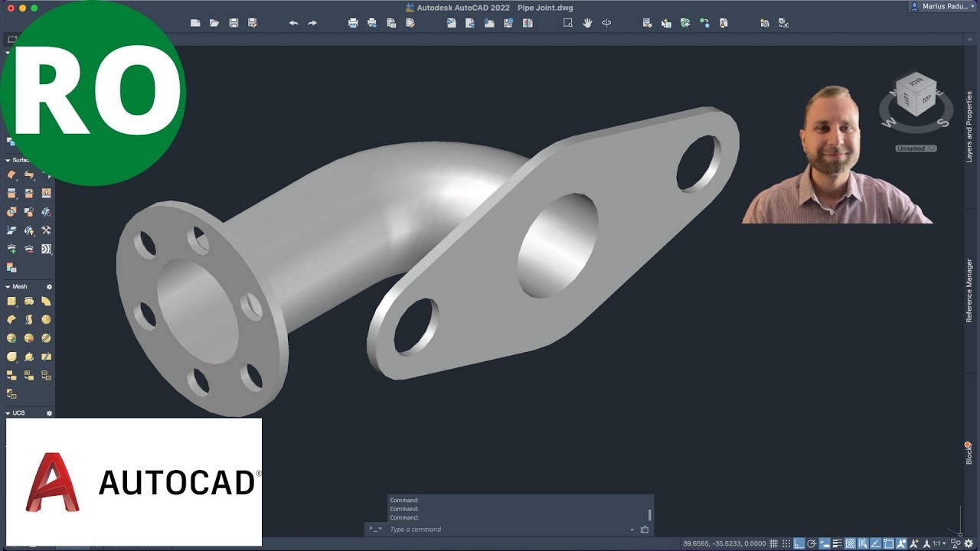Screen dimensions: 980x551
Task: Open the UCS panel gear settings
Action: [49, 413]
